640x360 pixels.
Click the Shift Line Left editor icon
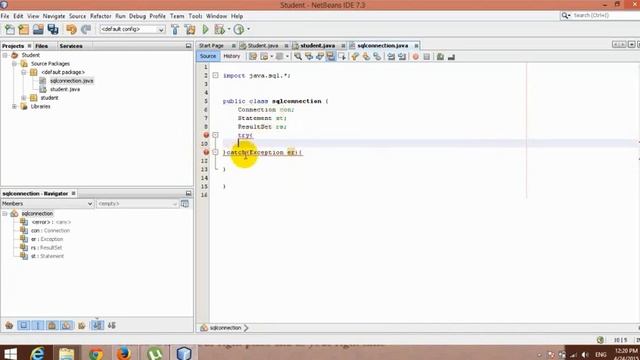click(x=391, y=57)
